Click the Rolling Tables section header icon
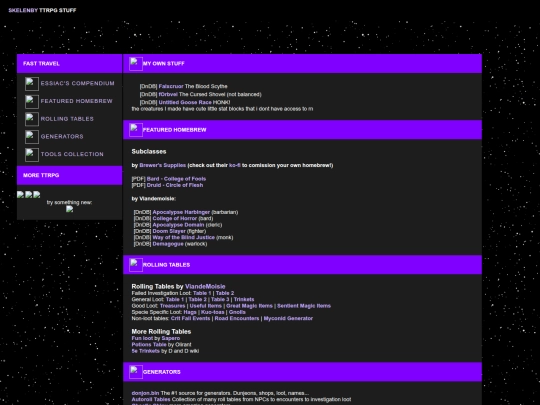Image resolution: width=540 pixels, height=405 pixels. click(x=136, y=265)
